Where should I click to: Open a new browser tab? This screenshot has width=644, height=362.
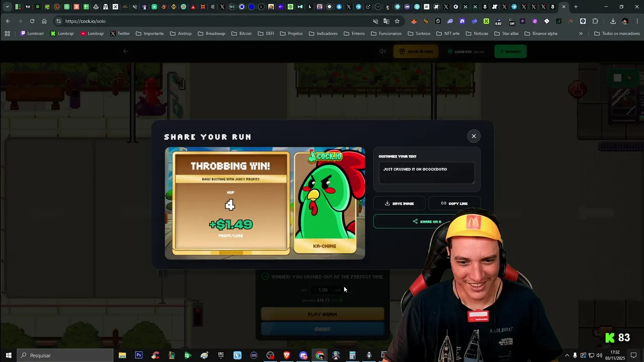tap(576, 7)
